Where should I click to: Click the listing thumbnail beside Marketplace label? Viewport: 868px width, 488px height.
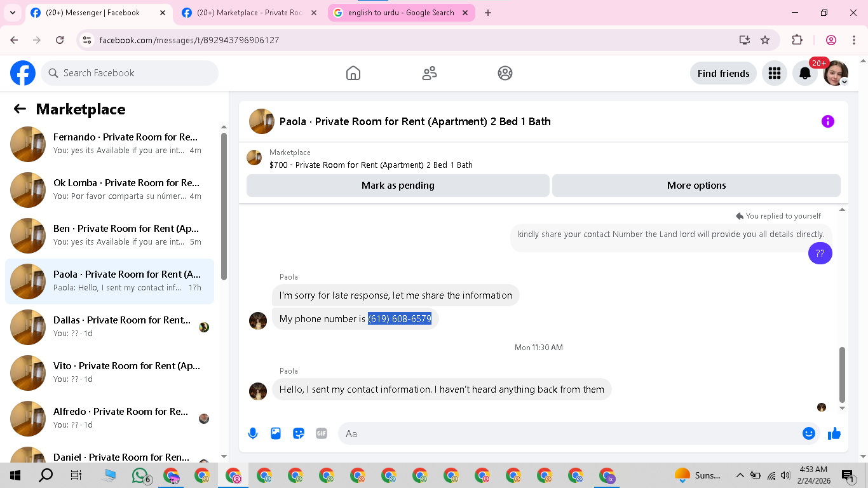tap(254, 158)
